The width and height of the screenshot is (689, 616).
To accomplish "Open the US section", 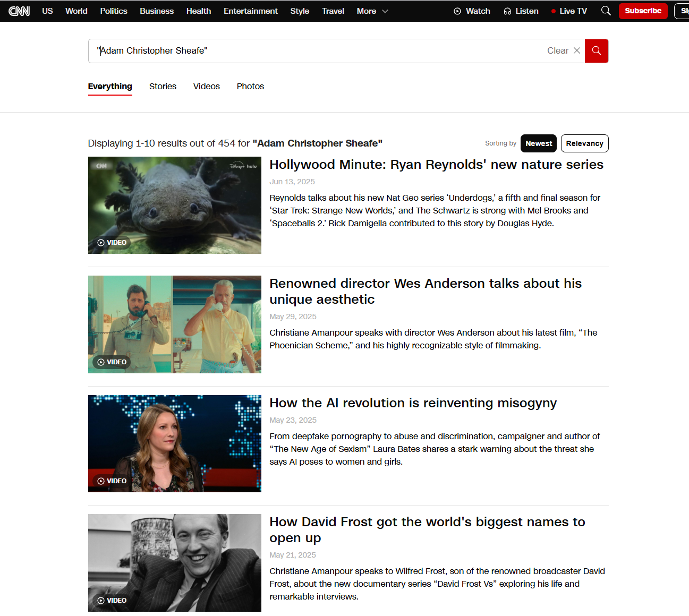I will (x=47, y=11).
